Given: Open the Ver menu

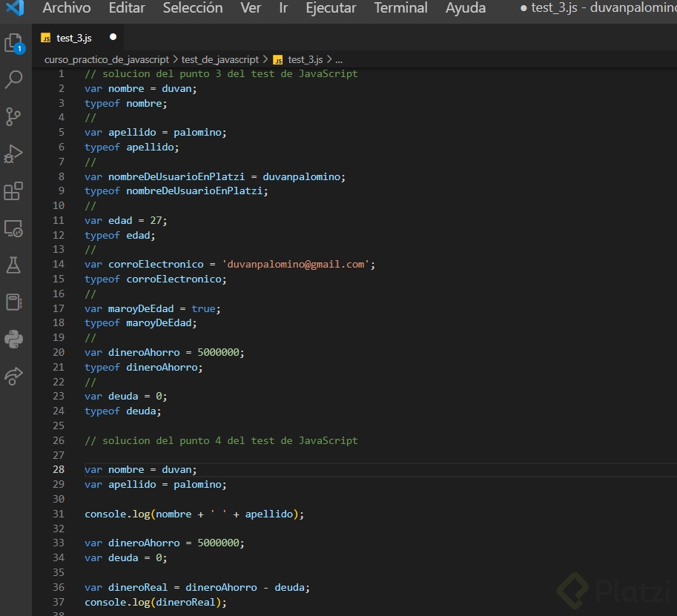Looking at the screenshot, I should click(251, 7).
